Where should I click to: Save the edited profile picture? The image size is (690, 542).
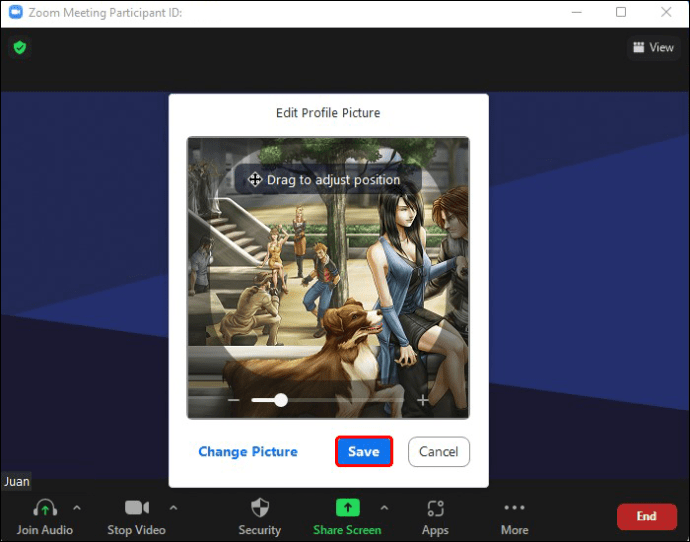click(x=364, y=451)
